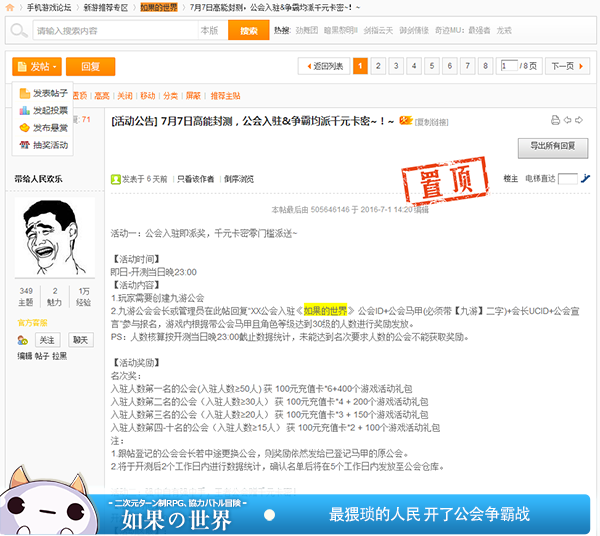Open 手机游戏论坛 breadcrumb link
The height and width of the screenshot is (536, 600).
click(49, 8)
